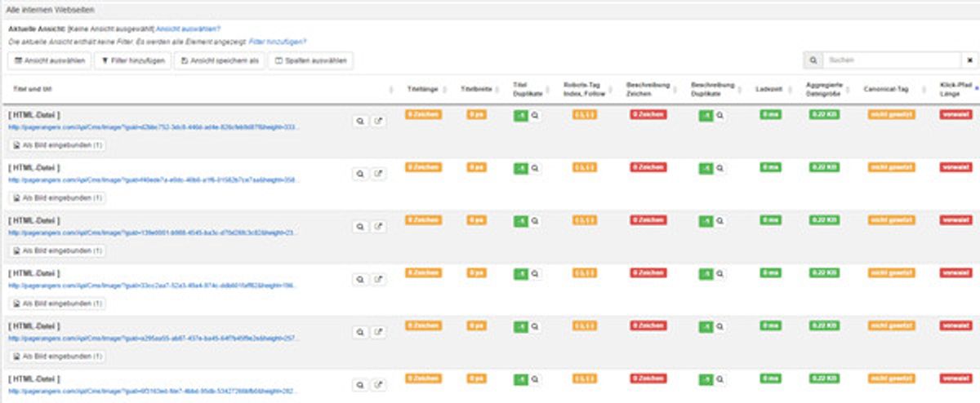Expand Als Bild eingebunden under guid 139e0001
This screenshot has height=403, width=980.
[x=57, y=250]
